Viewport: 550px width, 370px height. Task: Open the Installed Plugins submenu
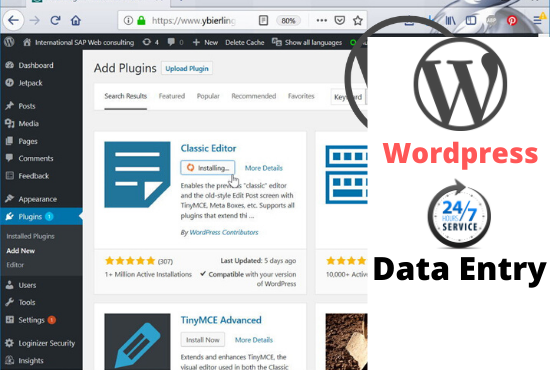coord(30,236)
